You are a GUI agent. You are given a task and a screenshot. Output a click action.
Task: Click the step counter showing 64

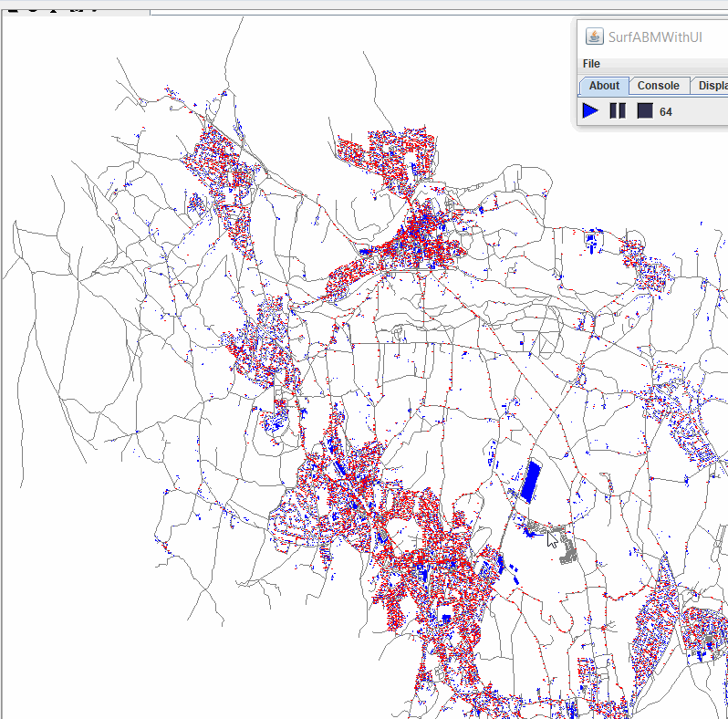pyautogui.click(x=666, y=111)
